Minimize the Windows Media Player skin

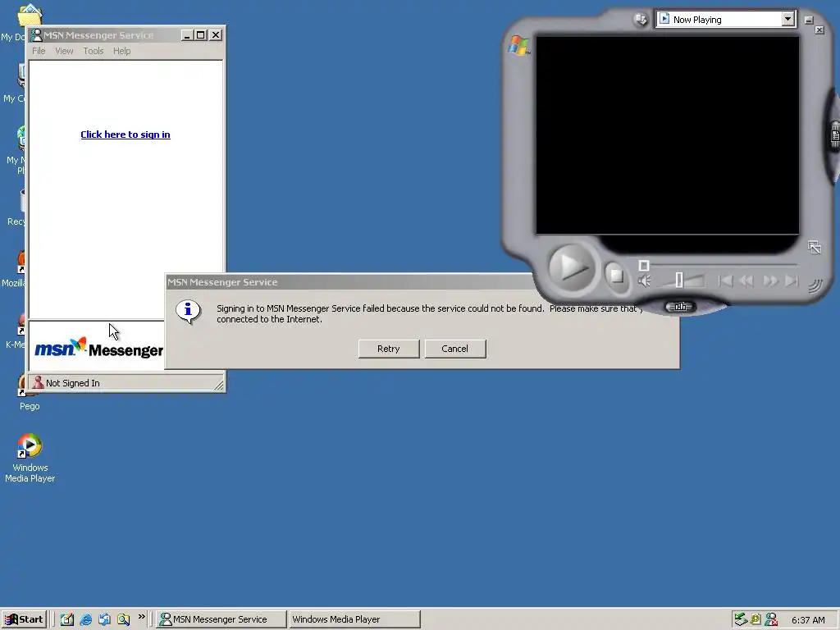tap(809, 21)
